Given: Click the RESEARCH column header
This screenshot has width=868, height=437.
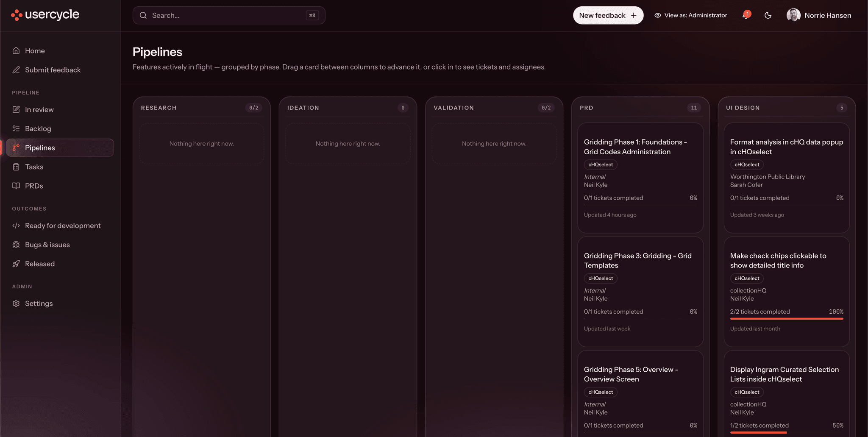Looking at the screenshot, I should coord(159,108).
